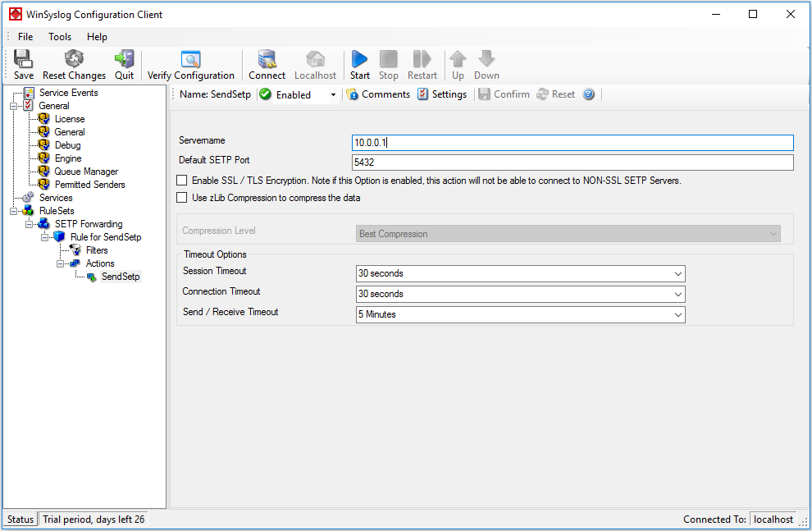Image resolution: width=812 pixels, height=531 pixels.
Task: Open the Send / Receive Timeout dropdown
Action: coord(521,314)
